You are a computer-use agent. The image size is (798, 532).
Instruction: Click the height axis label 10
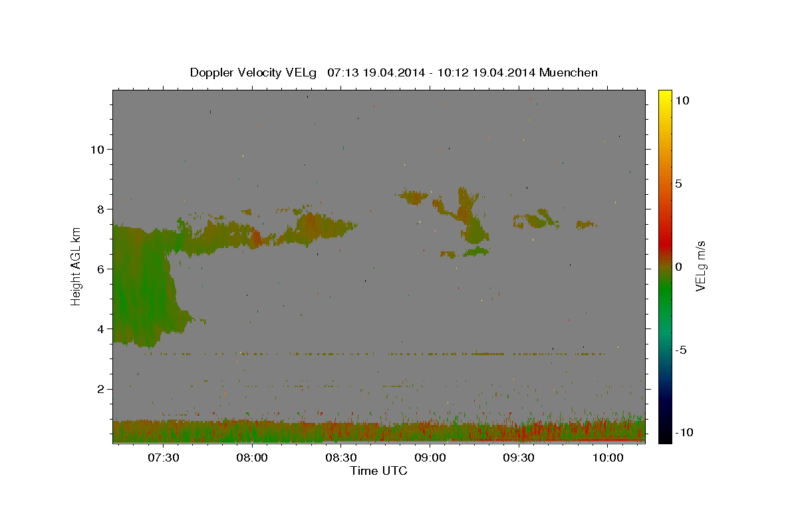click(96, 149)
